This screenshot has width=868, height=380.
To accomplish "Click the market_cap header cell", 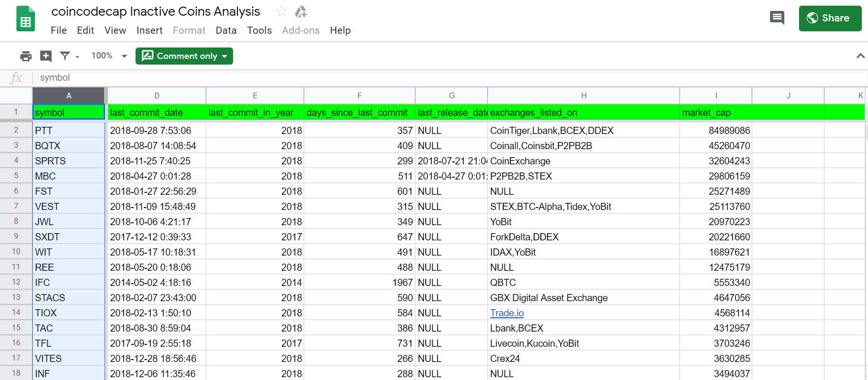I will pyautogui.click(x=716, y=112).
